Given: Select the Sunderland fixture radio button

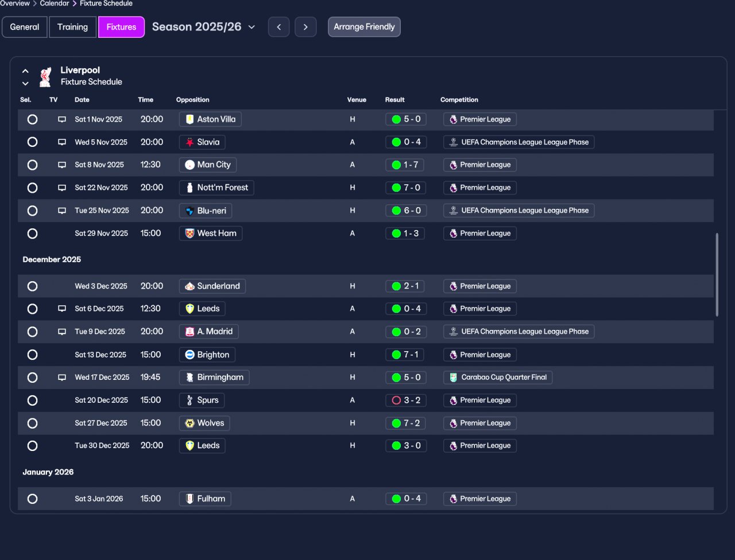Looking at the screenshot, I should click(x=32, y=286).
